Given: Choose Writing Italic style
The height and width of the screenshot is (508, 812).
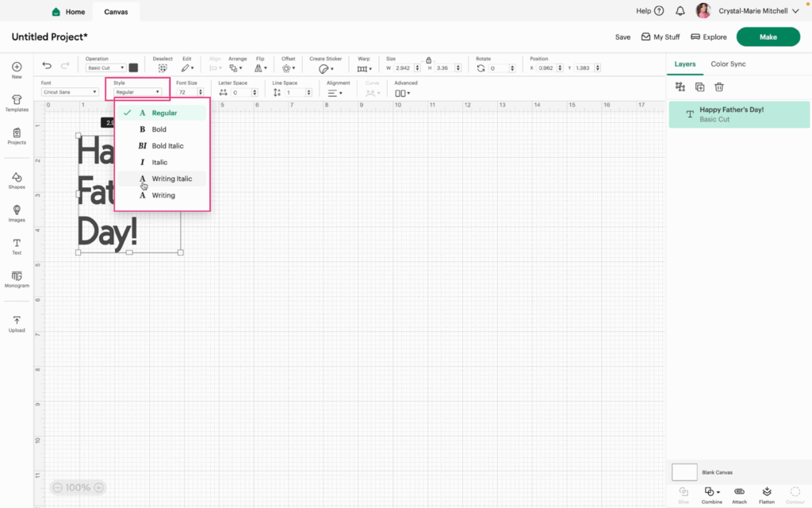Looking at the screenshot, I should coord(171,179).
